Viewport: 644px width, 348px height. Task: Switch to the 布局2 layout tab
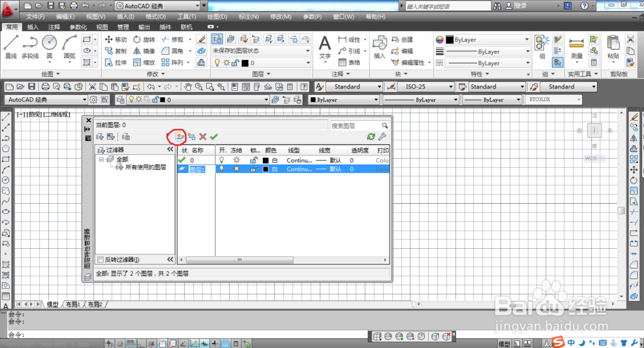(95, 304)
